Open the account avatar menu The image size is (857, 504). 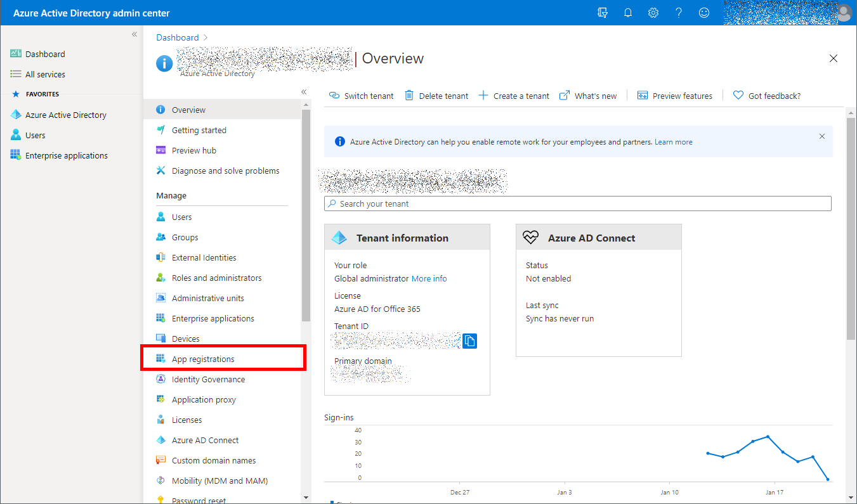844,13
